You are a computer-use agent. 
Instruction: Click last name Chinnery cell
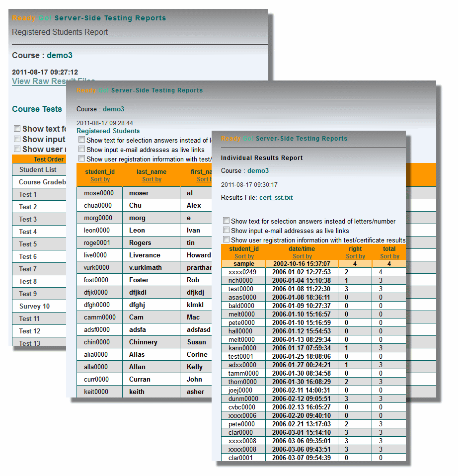(143, 342)
